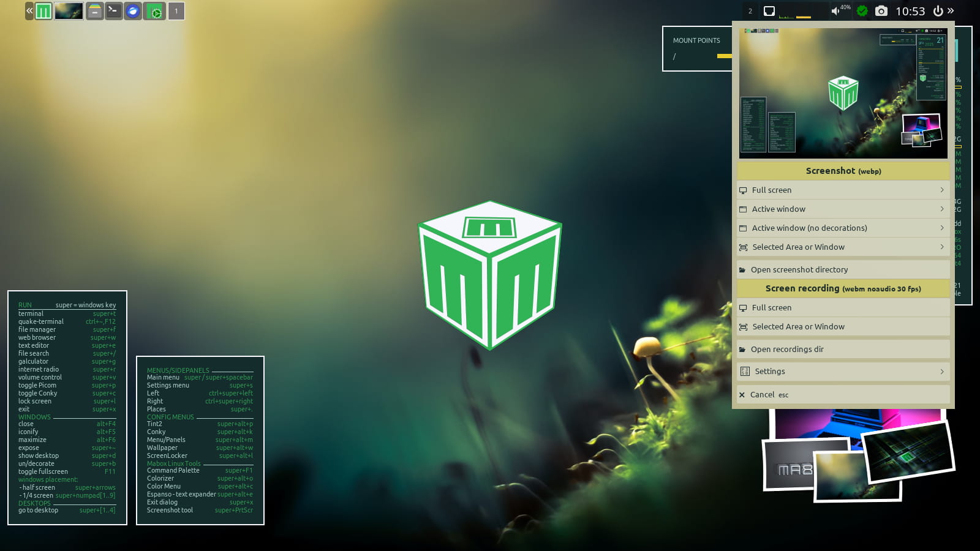Cancel the screenshot menu
This screenshot has width=980, height=551.
(763, 395)
